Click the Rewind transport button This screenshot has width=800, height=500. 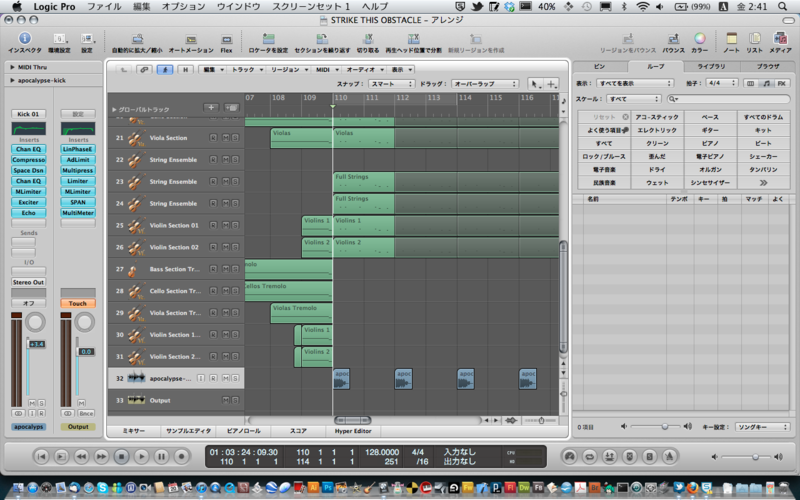tap(81, 456)
